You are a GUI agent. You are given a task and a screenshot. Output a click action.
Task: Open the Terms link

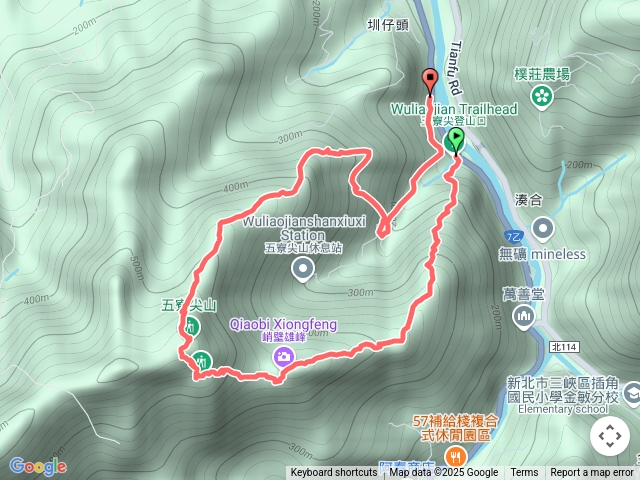[x=524, y=473]
